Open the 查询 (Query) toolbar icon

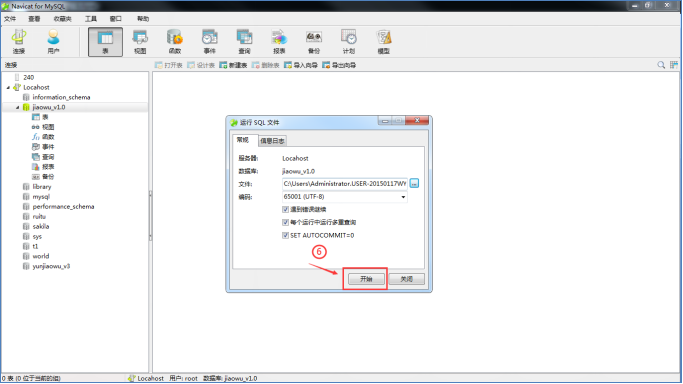pyautogui.click(x=244, y=41)
